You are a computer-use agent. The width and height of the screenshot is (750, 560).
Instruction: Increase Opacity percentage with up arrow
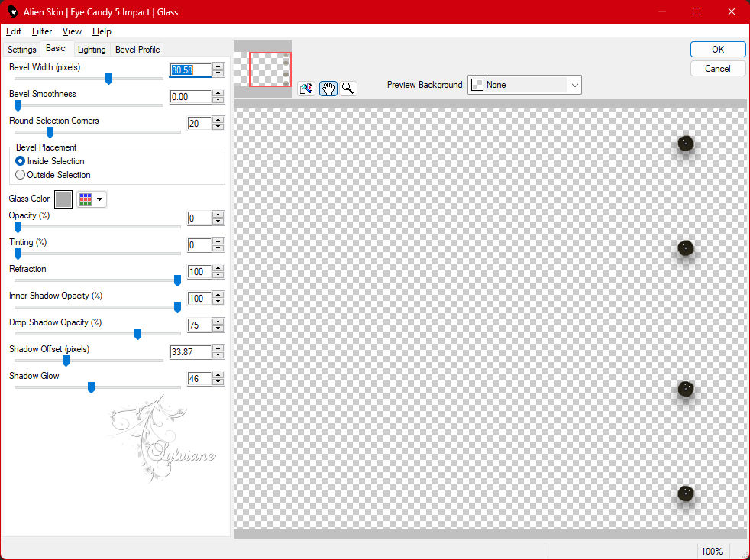coord(218,215)
